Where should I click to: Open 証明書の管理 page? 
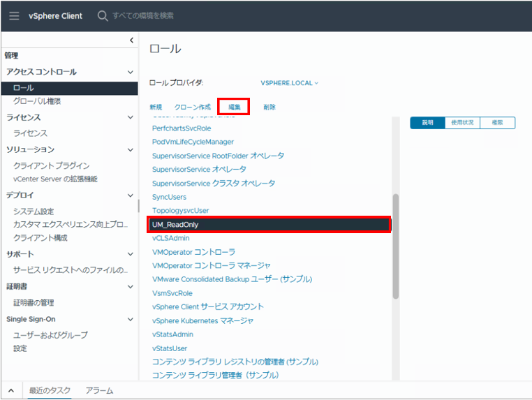coord(34,303)
